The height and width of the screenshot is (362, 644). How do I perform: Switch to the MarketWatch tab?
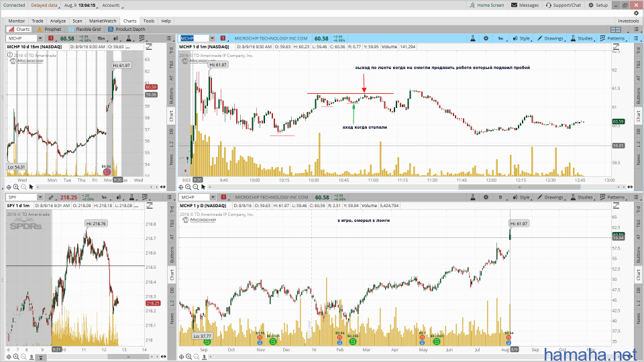click(x=103, y=21)
